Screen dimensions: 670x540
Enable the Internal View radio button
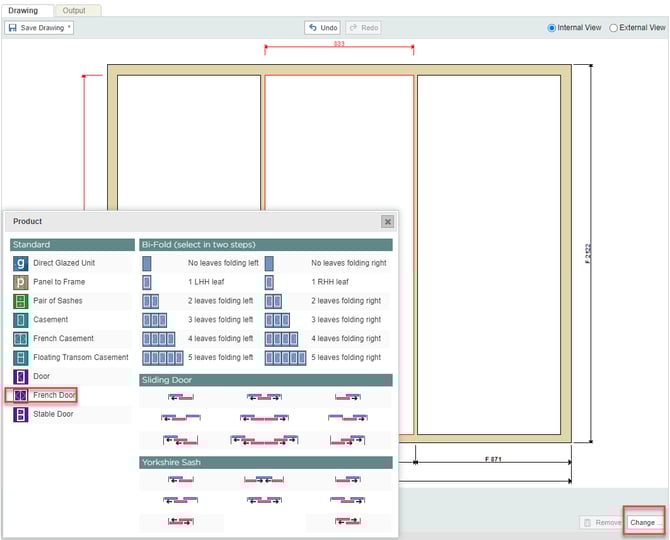pos(552,28)
